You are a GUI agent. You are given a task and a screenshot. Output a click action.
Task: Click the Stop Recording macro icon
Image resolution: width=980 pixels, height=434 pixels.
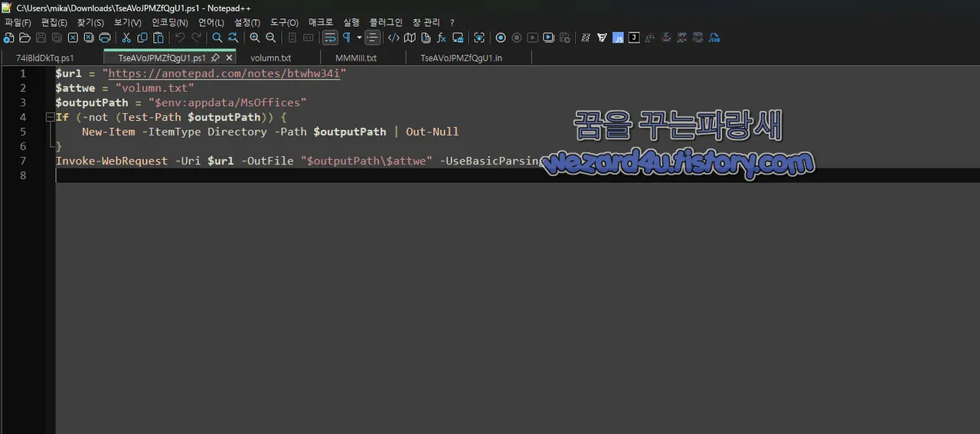pos(517,38)
